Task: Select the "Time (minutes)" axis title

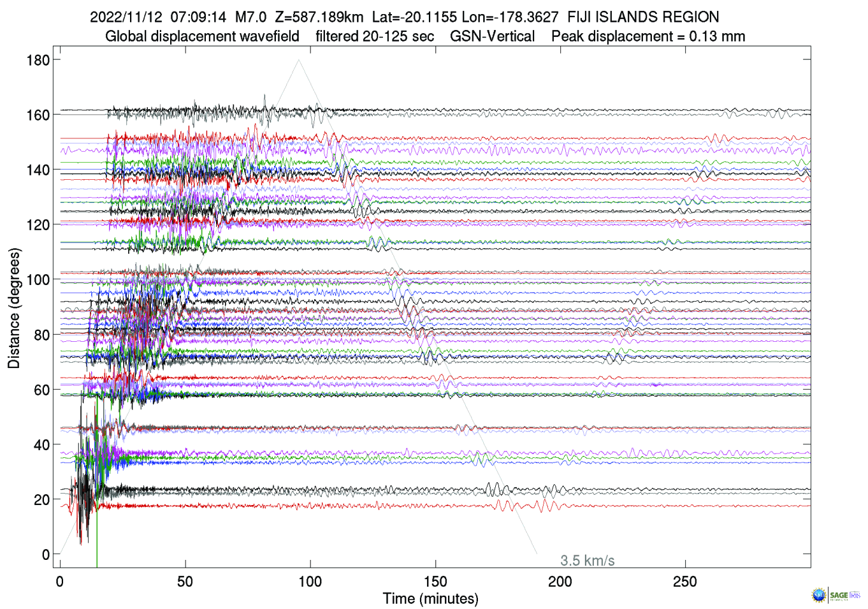Action: [x=430, y=599]
